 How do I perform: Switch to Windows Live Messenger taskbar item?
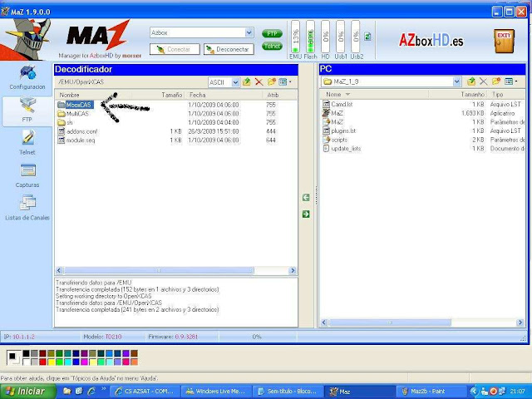pyautogui.click(x=216, y=392)
